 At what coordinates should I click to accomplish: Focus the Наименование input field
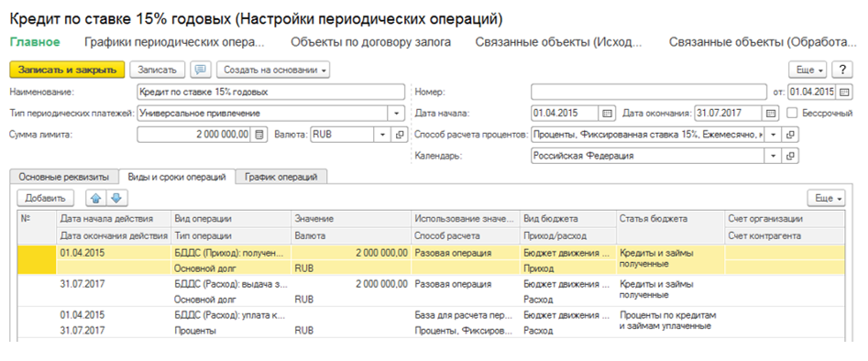270,92
